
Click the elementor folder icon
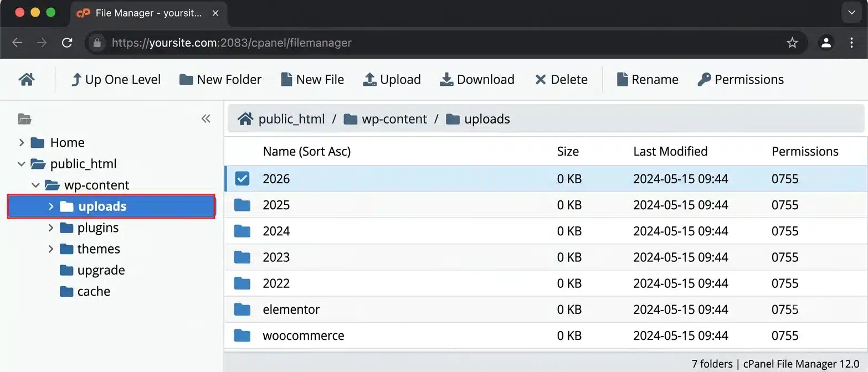242,309
